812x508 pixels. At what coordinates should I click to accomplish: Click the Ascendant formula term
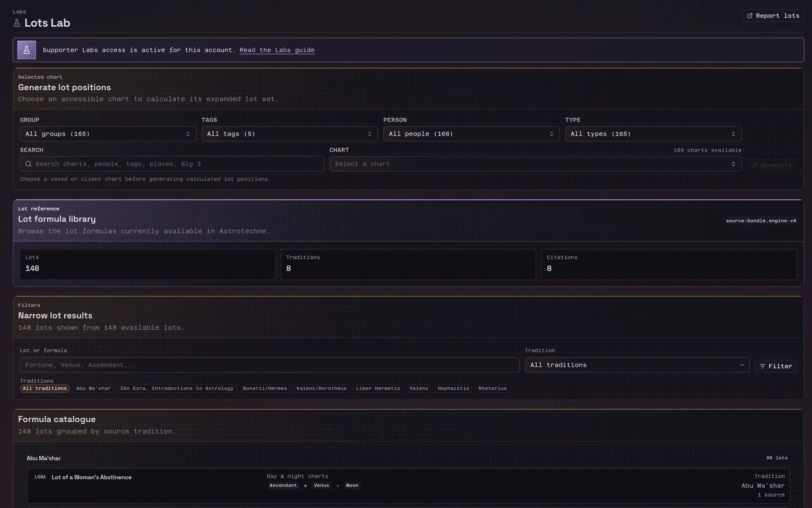pos(283,486)
